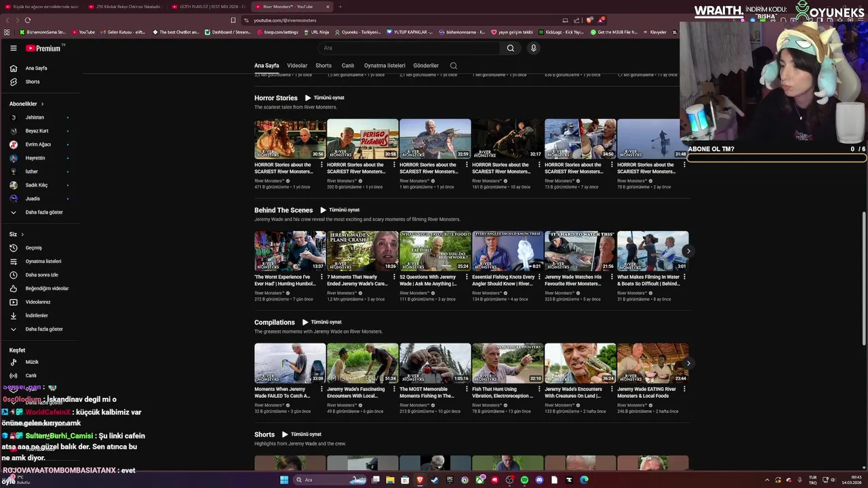This screenshot has height=488, width=868.
Task: Open Daha sonra izle list
Action: 41,274
